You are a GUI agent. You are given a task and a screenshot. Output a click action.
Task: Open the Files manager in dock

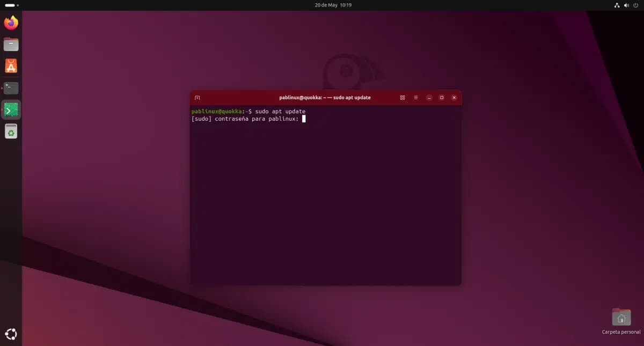point(11,45)
